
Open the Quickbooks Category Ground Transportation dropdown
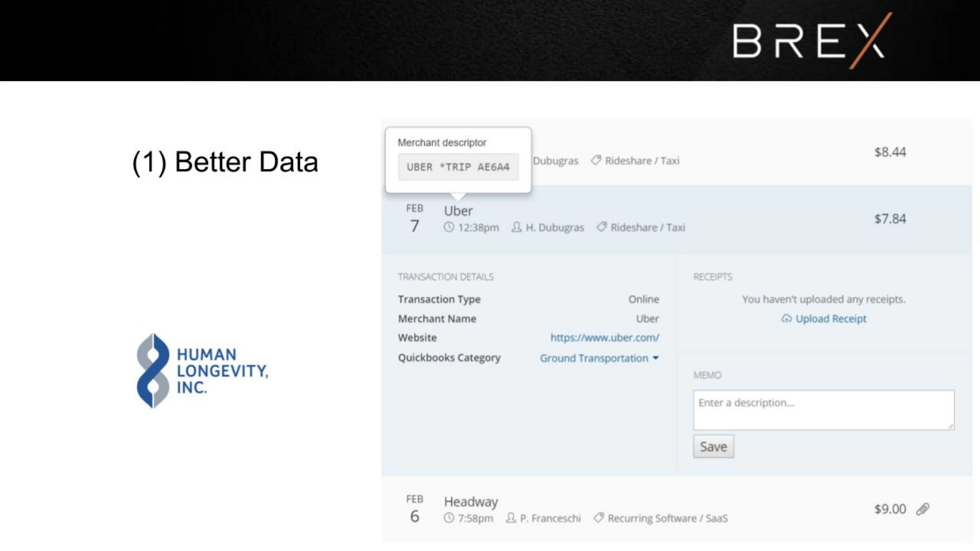click(x=599, y=358)
